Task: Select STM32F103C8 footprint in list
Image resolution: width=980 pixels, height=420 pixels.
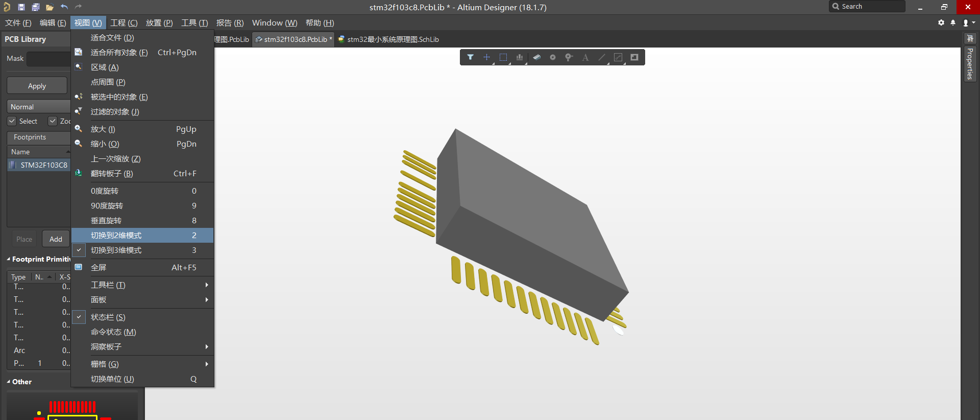Action: (39, 165)
